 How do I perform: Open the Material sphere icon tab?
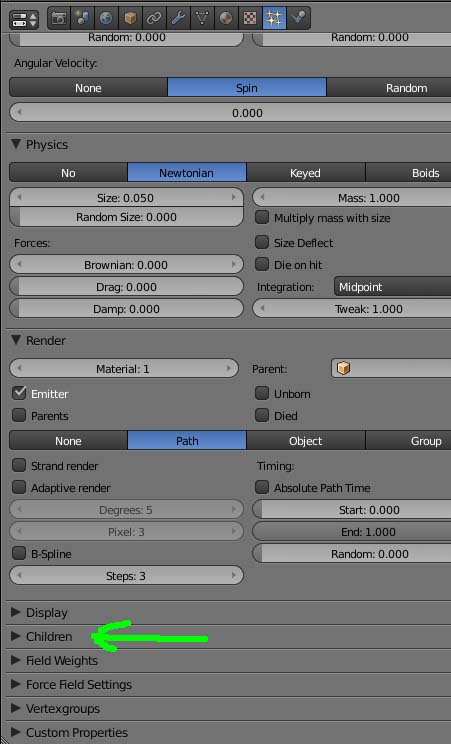(x=226, y=19)
